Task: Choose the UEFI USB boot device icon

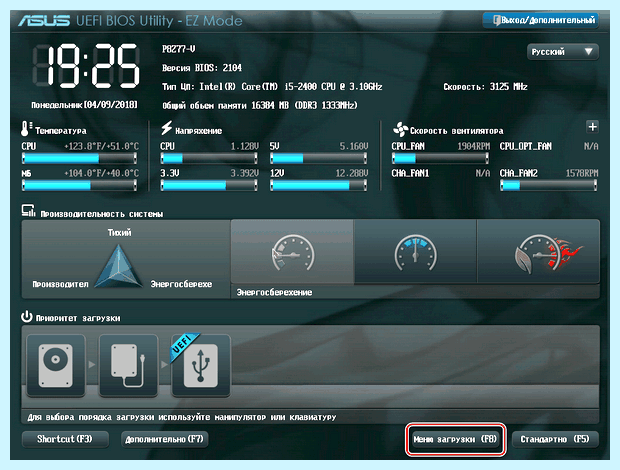Action: (x=201, y=366)
